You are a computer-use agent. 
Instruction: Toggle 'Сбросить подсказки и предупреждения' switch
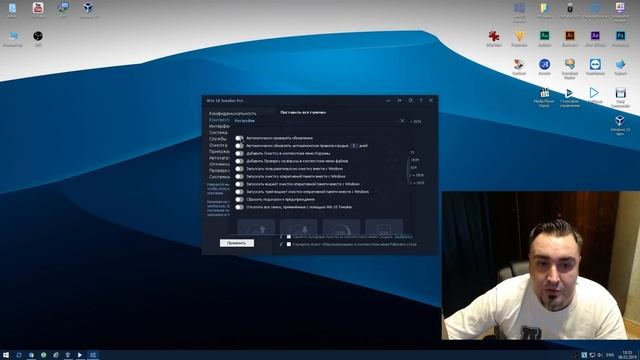(239, 200)
